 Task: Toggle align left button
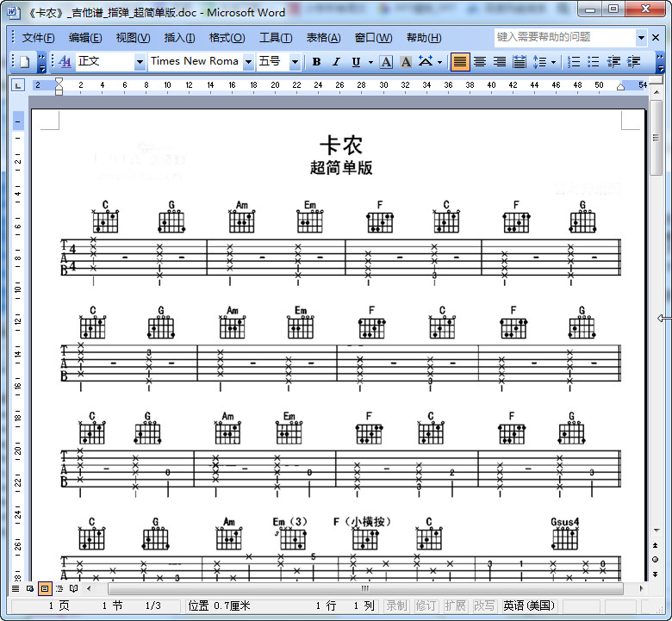[x=459, y=62]
